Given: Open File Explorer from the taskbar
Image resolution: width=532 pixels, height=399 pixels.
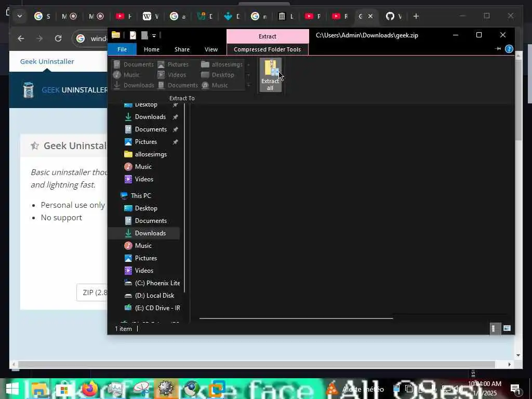Looking at the screenshot, I should (x=39, y=389).
